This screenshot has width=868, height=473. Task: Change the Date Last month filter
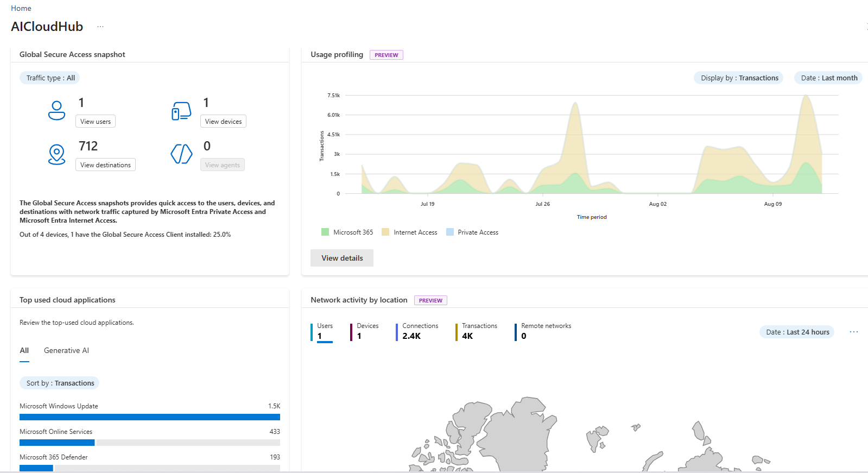click(x=828, y=78)
